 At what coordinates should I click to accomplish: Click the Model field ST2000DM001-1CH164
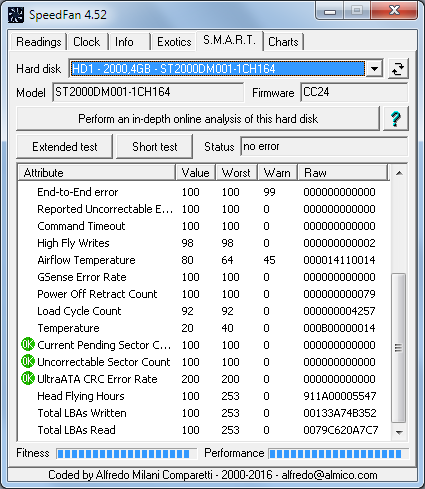pos(148,92)
